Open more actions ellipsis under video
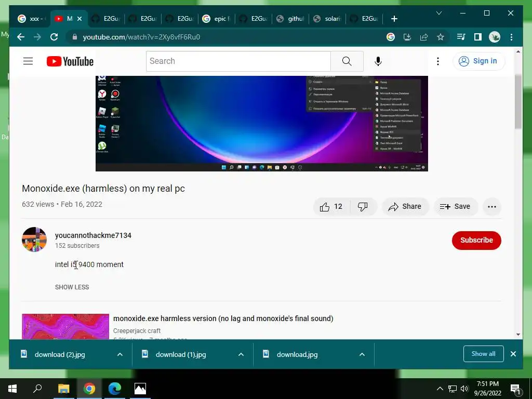 491,207
